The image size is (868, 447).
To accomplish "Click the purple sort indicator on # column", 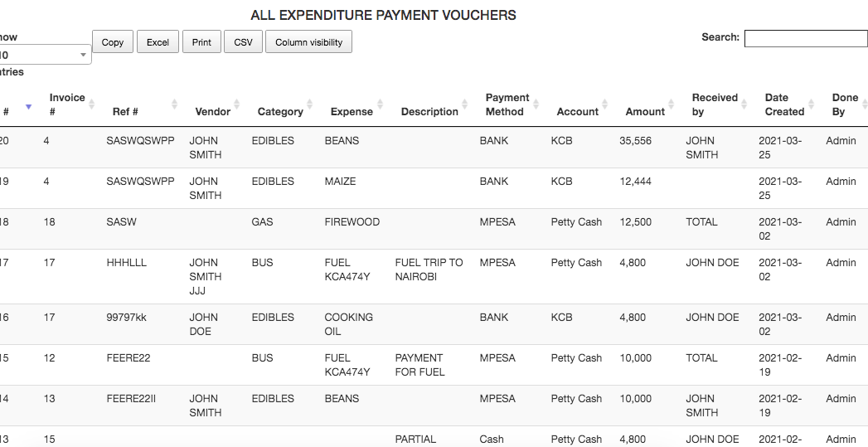I will point(29,106).
